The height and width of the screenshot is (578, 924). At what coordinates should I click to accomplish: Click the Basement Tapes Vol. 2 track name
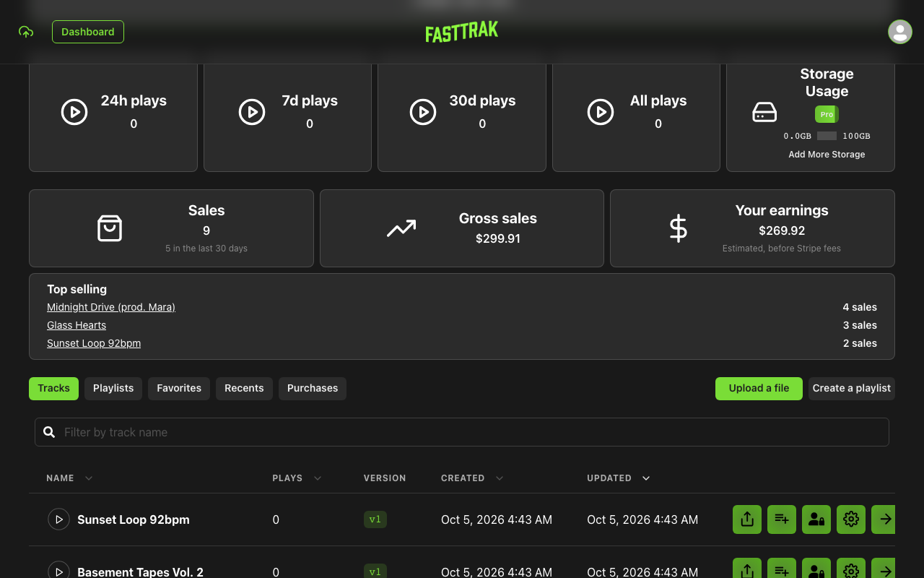pyautogui.click(x=140, y=571)
